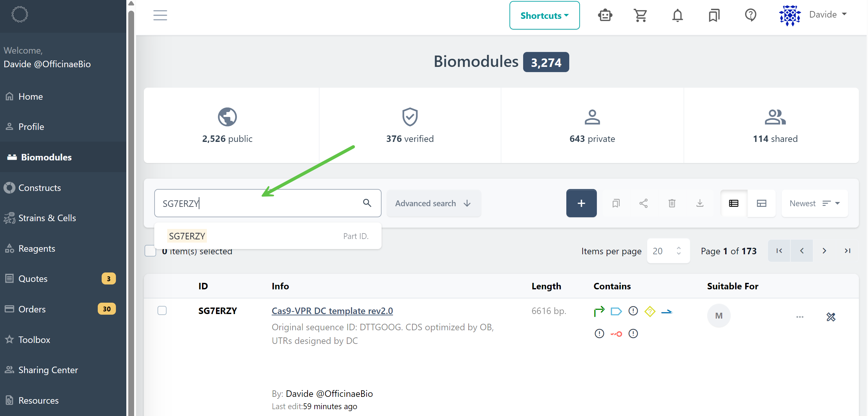Click the public globe icon

click(227, 117)
